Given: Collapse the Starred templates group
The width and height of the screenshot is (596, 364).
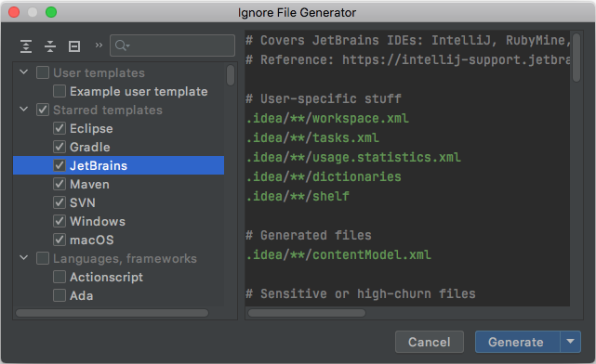Looking at the screenshot, I should pyautogui.click(x=23, y=109).
